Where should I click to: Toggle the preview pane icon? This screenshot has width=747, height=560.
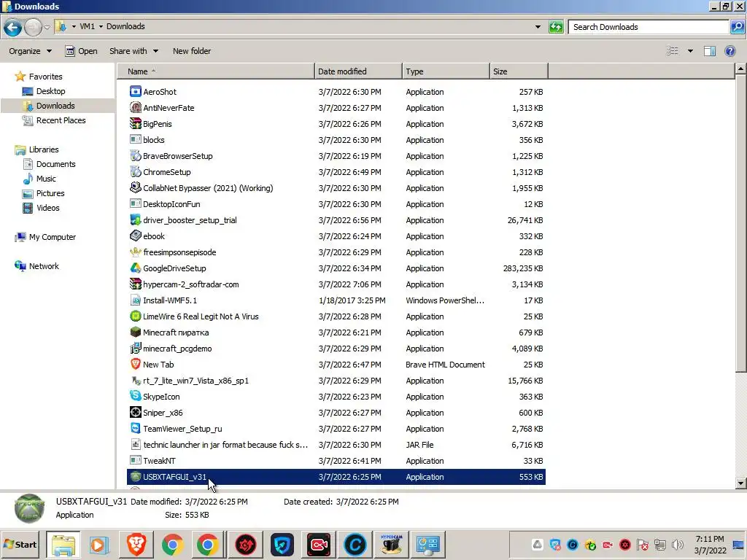pos(709,51)
